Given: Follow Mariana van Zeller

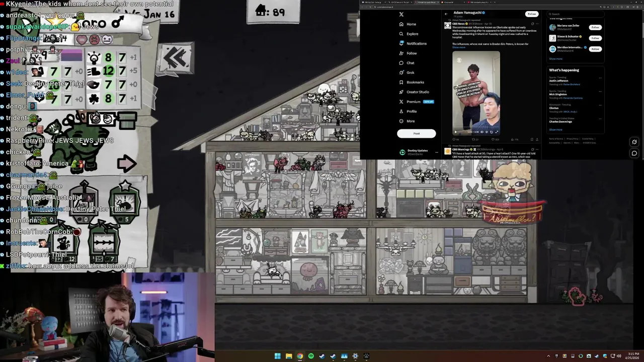Looking at the screenshot, I should (x=595, y=27).
